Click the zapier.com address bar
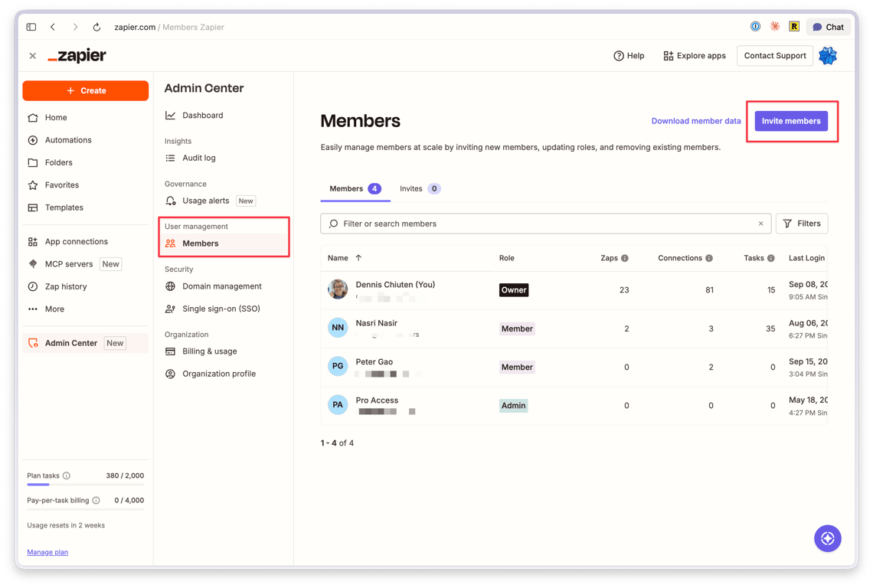Viewport: 873px width, 588px height. (x=169, y=27)
